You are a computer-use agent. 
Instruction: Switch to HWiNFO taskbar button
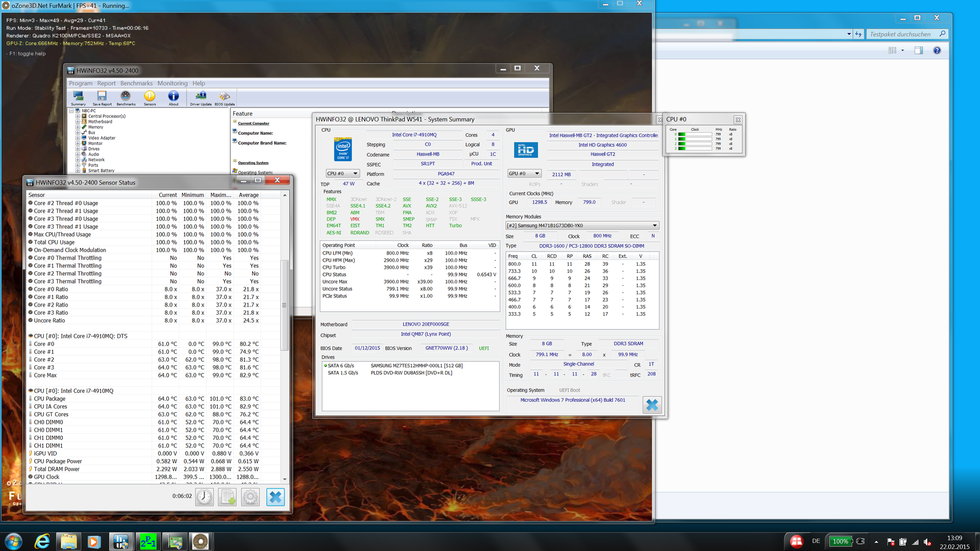point(121,541)
